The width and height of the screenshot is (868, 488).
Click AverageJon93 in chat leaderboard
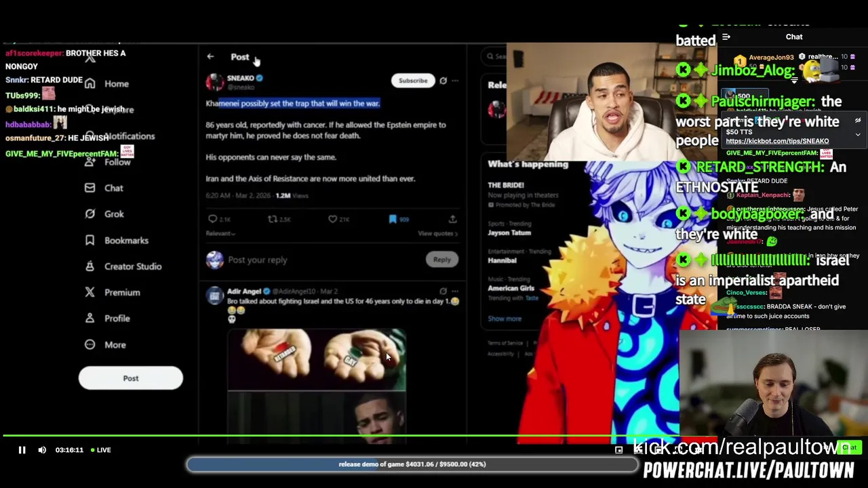click(x=771, y=58)
